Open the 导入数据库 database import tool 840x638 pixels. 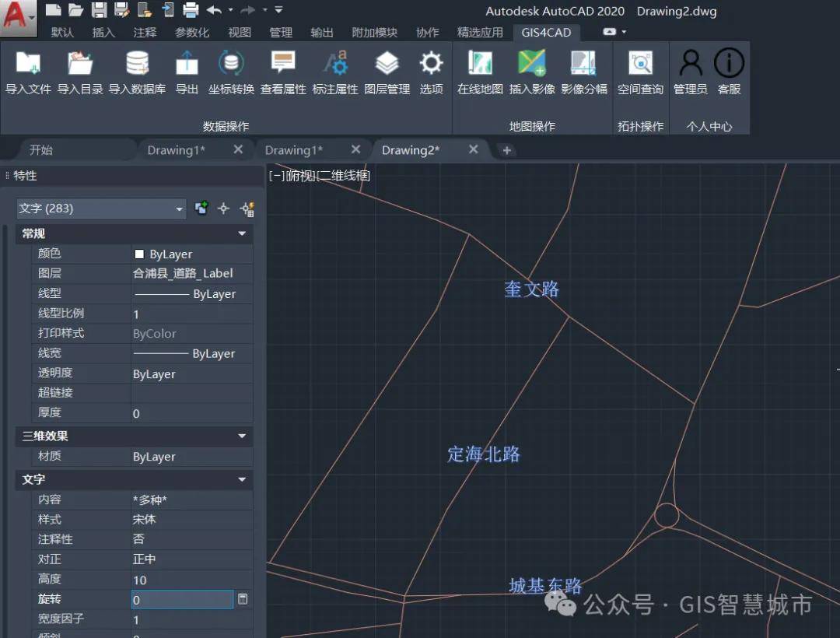pyautogui.click(x=137, y=64)
